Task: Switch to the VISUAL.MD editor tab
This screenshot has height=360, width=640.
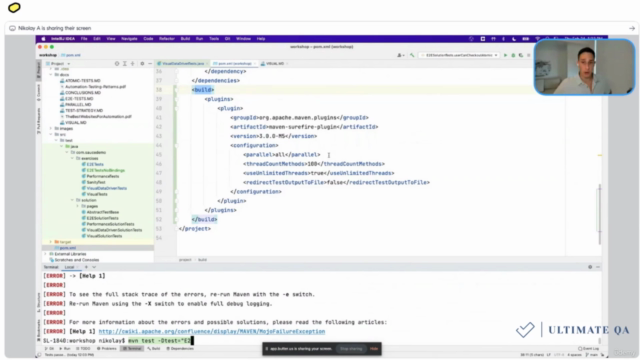Action: click(274, 64)
